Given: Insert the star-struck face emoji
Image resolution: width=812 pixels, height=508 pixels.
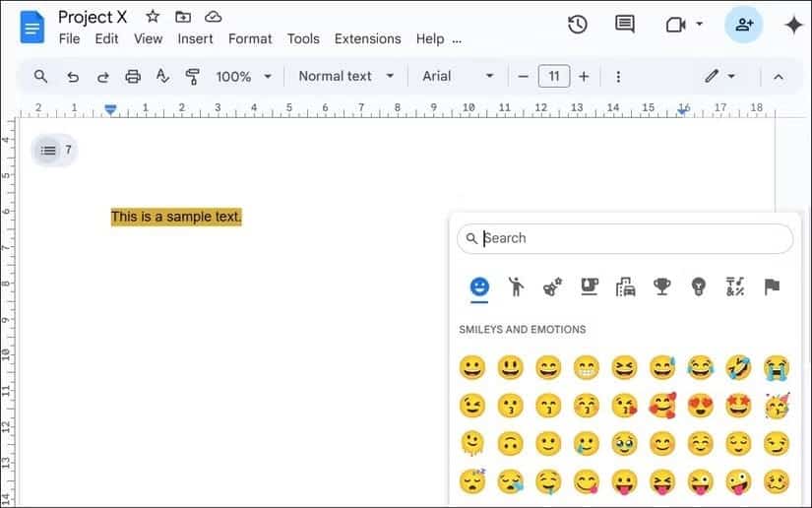Looking at the screenshot, I should tap(738, 406).
